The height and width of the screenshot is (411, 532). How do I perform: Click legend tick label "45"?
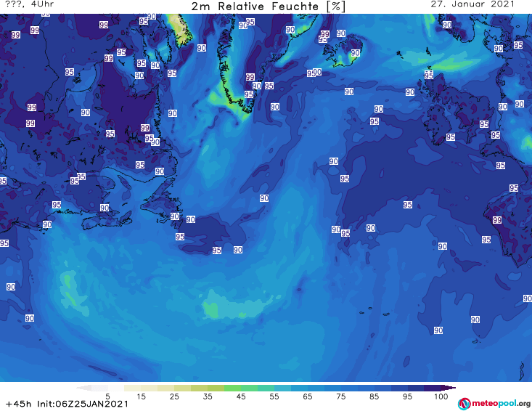tap(241, 396)
